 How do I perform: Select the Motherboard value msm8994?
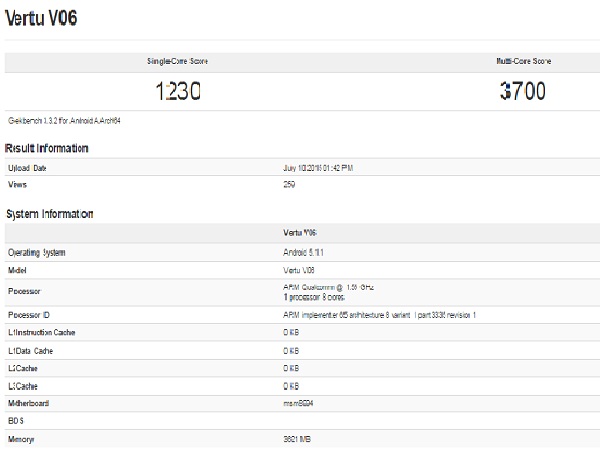pyautogui.click(x=301, y=404)
